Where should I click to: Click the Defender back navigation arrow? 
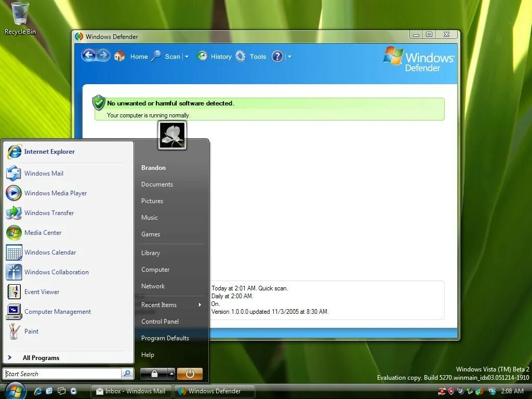(x=89, y=55)
